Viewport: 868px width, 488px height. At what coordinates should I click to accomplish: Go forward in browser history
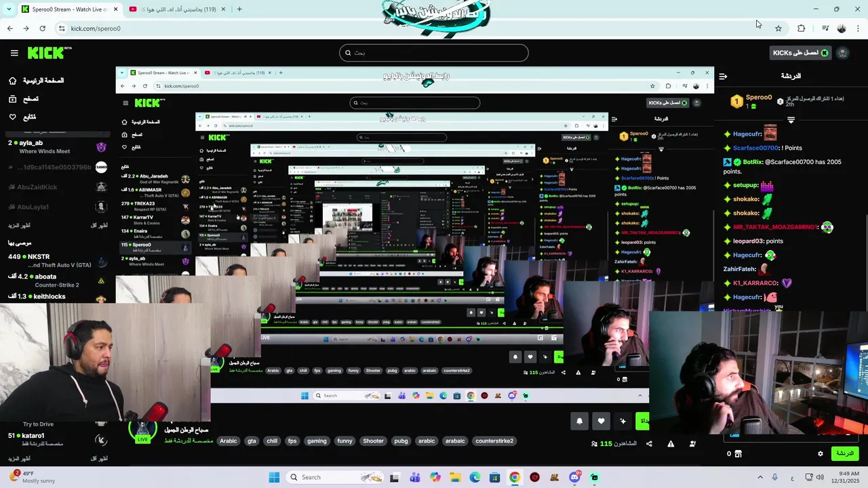26,28
